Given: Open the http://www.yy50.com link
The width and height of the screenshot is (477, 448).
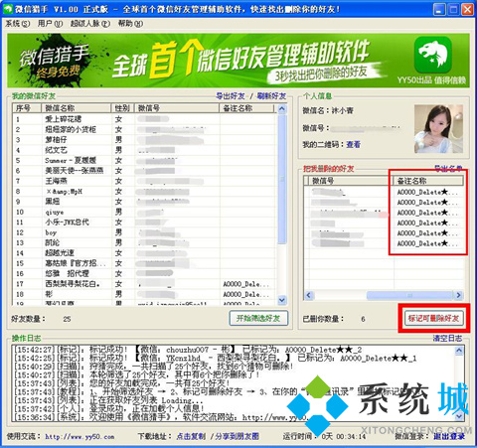Looking at the screenshot, I should click(x=79, y=437).
